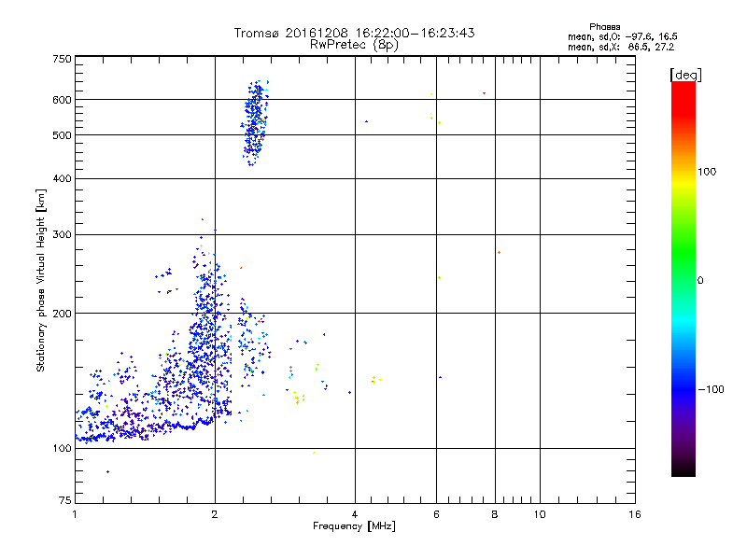
Task: Click the colorbar tick label '0'
Action: [x=700, y=281]
